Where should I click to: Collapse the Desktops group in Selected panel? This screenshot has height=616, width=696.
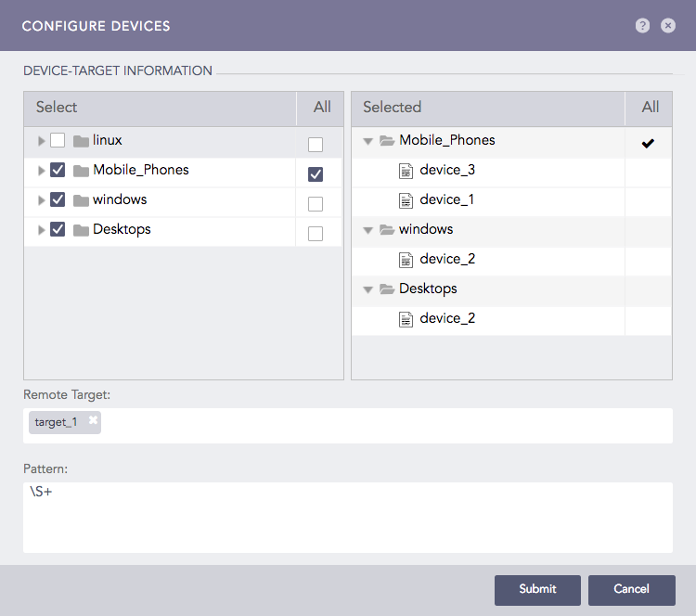(x=368, y=290)
